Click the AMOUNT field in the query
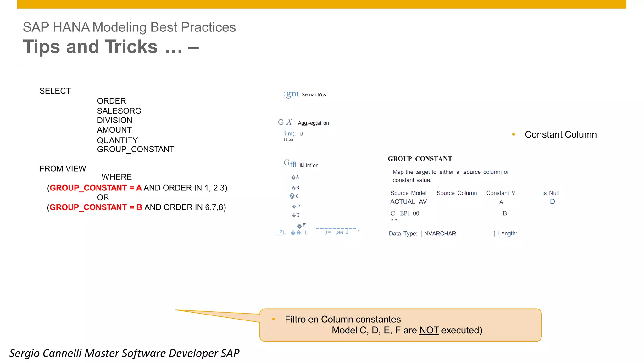The image size is (644, 363). point(114,130)
